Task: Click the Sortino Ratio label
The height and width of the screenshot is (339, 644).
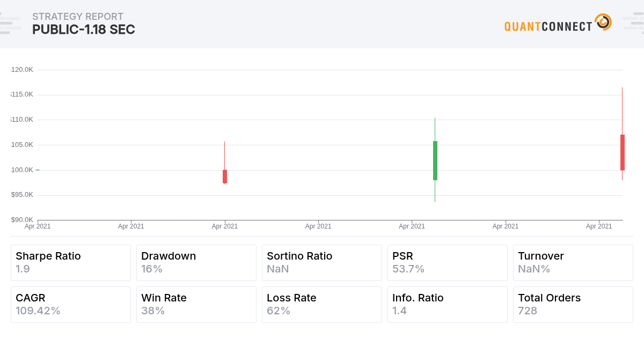Action: [299, 256]
